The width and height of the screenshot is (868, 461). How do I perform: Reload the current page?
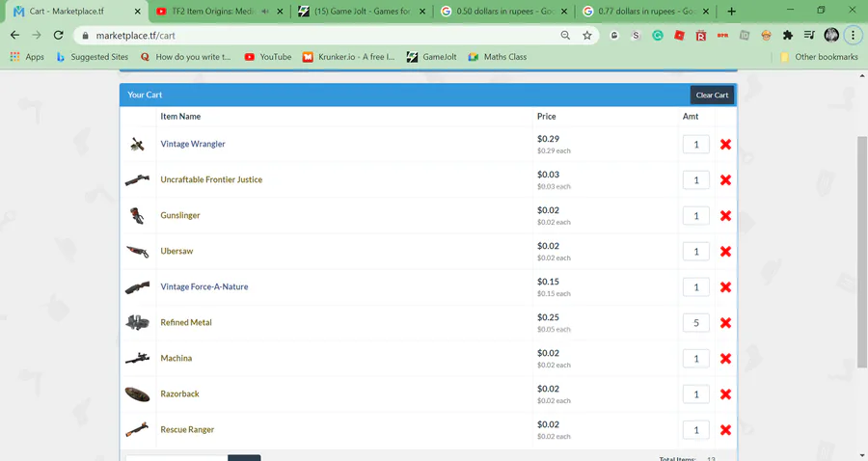point(58,36)
